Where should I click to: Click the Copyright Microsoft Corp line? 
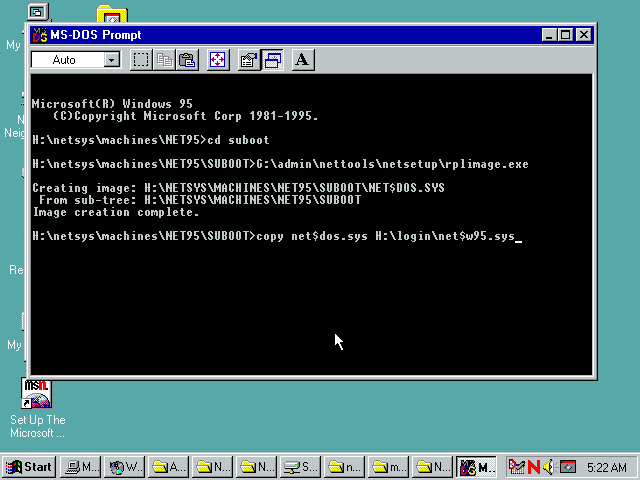[x=185, y=116]
